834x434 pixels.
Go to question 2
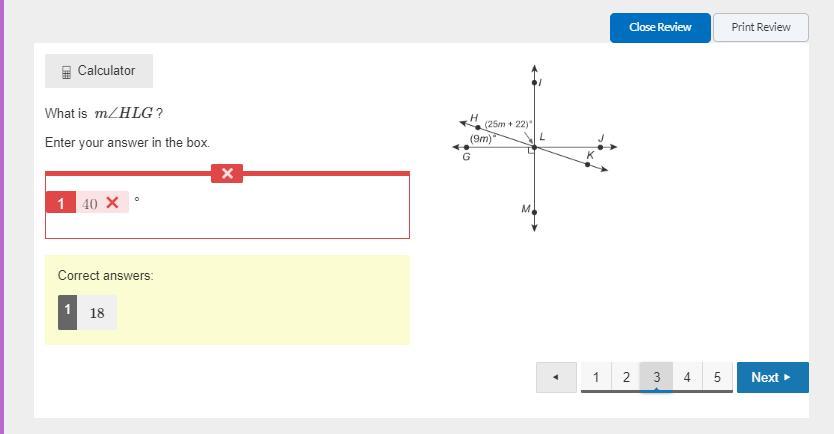[x=626, y=377]
